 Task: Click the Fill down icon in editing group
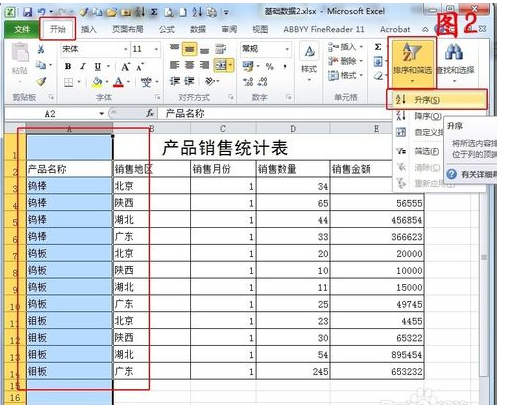point(378,61)
